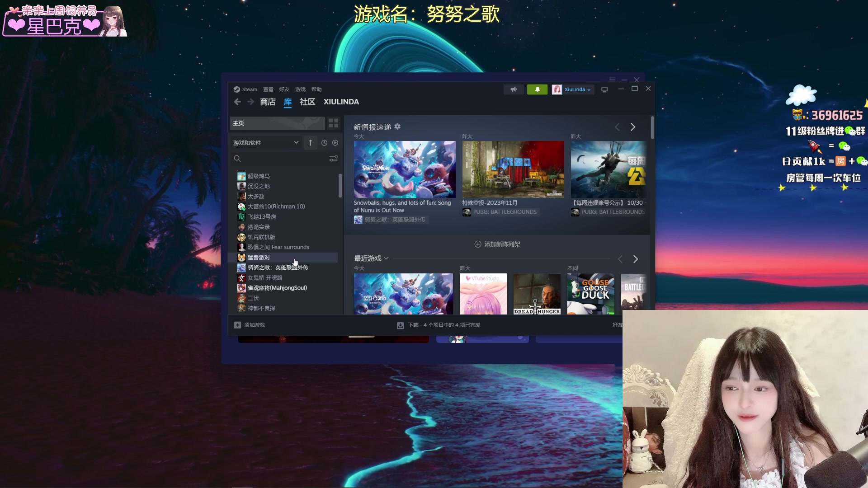Click the announcements megaphone icon
The width and height of the screenshot is (868, 488).
pos(514,89)
